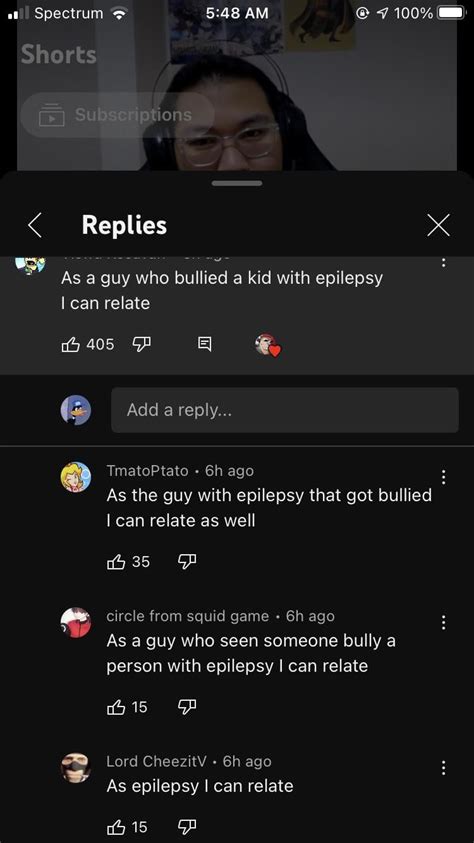The image size is (474, 843).
Task: Dislike circle from squid game's reply
Action: (187, 707)
